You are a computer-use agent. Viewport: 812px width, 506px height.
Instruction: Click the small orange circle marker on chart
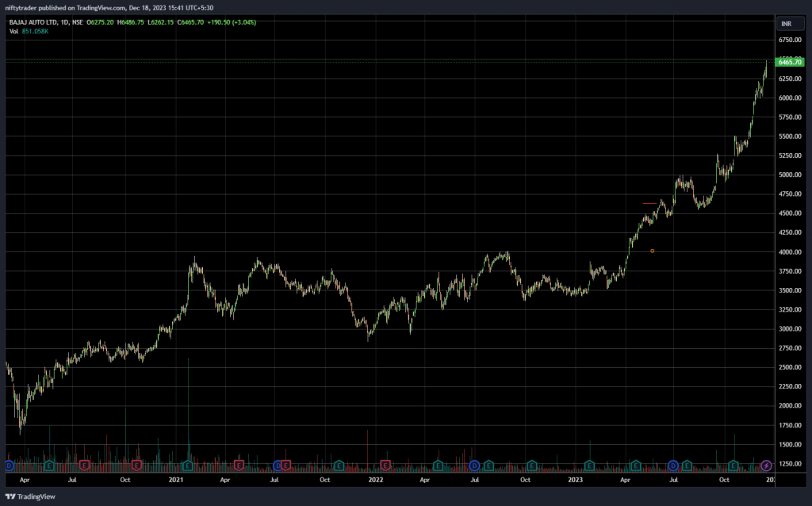pyautogui.click(x=652, y=251)
